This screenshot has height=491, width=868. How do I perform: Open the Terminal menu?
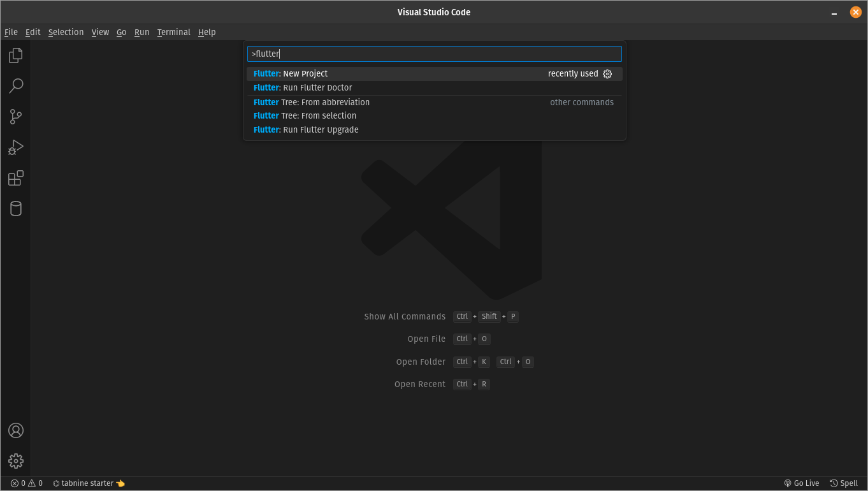coord(173,32)
